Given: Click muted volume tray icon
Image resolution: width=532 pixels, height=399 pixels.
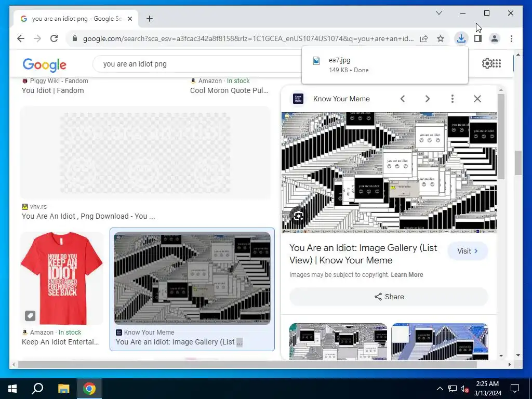Looking at the screenshot, I should 465,389.
